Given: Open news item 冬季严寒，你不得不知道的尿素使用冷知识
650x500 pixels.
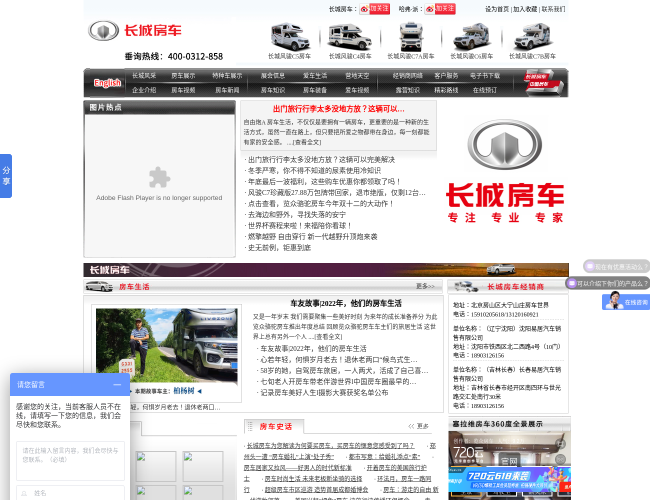Looking at the screenshot, I should 314,170.
